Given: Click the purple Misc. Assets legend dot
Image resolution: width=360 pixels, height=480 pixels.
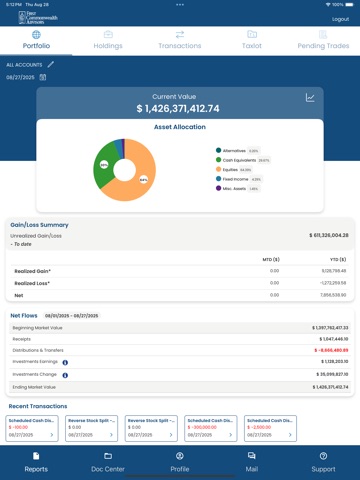Looking at the screenshot, I should pyautogui.click(x=218, y=188).
